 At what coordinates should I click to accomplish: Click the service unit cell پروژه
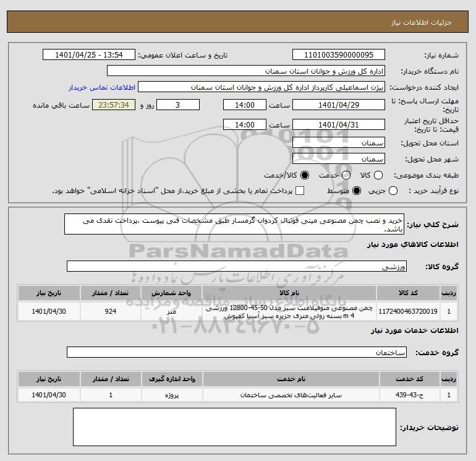coord(172,395)
